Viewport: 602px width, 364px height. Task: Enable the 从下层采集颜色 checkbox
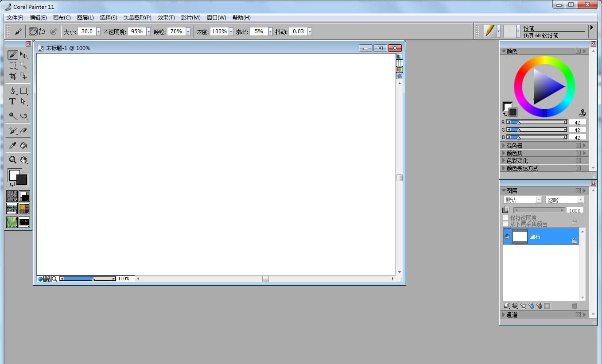pyautogui.click(x=505, y=224)
